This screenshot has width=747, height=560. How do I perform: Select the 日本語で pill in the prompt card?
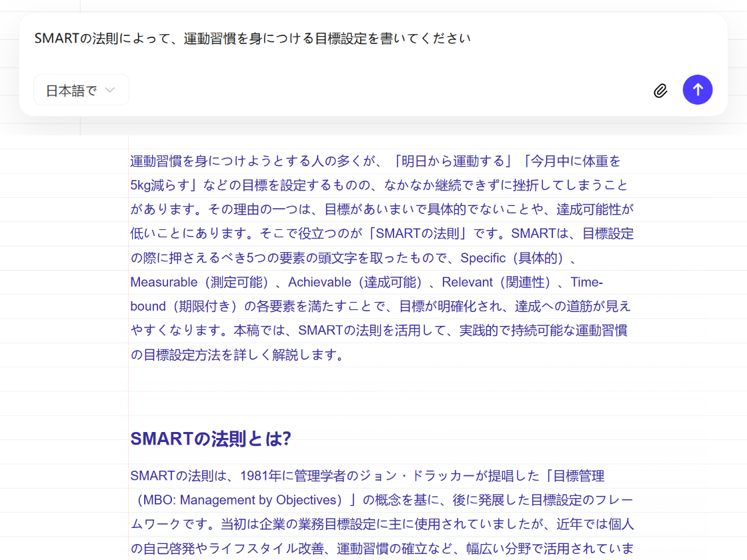(x=81, y=89)
